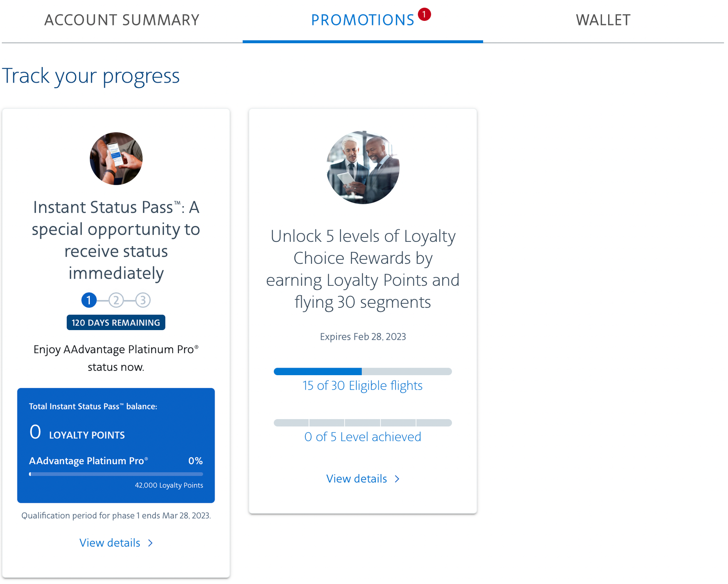Image resolution: width=728 pixels, height=584 pixels.
Task: Click the eligible flights progress bar
Action: pyautogui.click(x=362, y=371)
